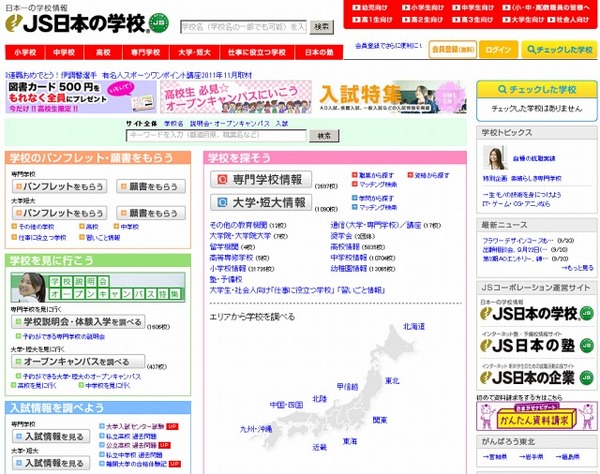Click the 入試特集 banner
600x474 pixels.
pyautogui.click(x=391, y=97)
